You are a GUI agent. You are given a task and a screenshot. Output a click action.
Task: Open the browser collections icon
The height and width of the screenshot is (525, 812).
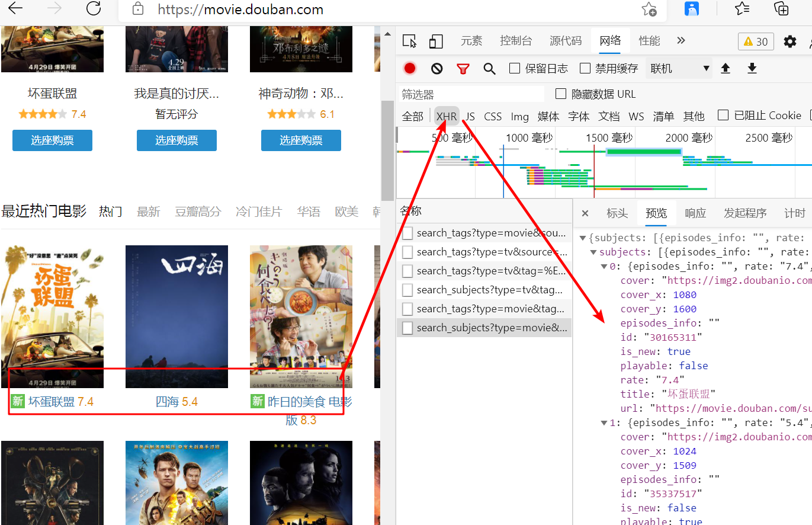pyautogui.click(x=781, y=9)
